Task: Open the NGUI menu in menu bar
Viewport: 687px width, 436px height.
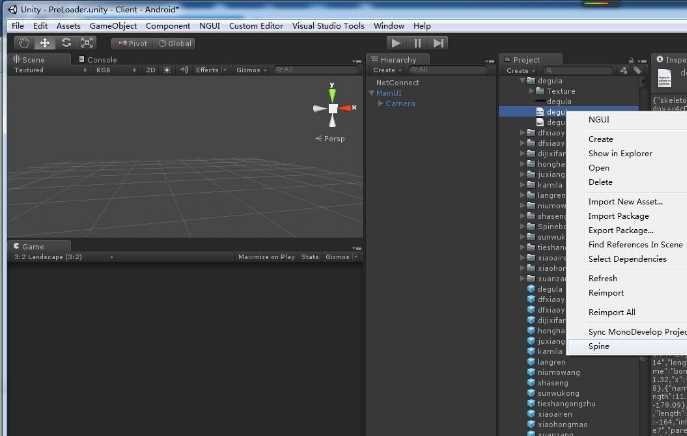Action: tap(209, 26)
